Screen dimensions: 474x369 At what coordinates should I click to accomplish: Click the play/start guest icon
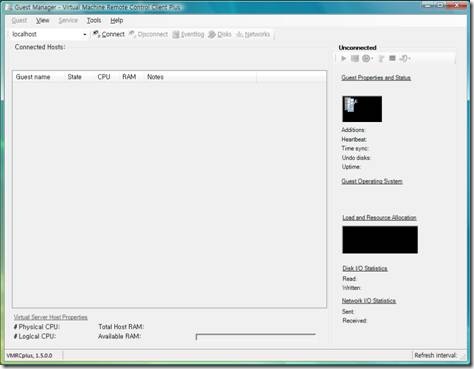(344, 59)
